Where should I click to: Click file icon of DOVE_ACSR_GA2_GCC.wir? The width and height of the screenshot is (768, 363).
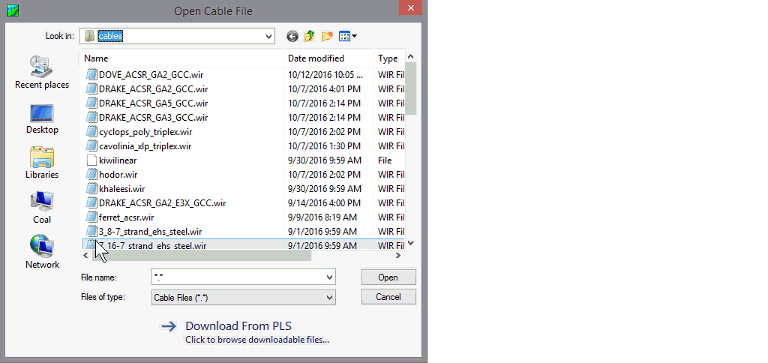click(92, 74)
